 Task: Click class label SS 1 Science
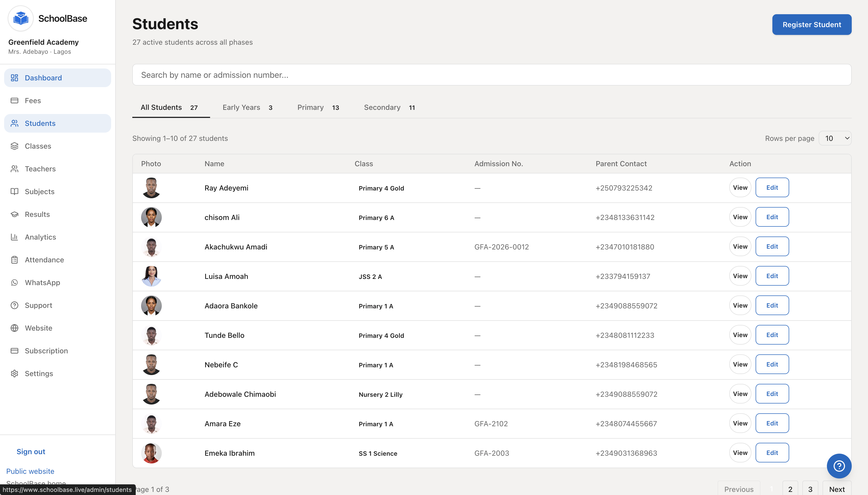point(378,454)
